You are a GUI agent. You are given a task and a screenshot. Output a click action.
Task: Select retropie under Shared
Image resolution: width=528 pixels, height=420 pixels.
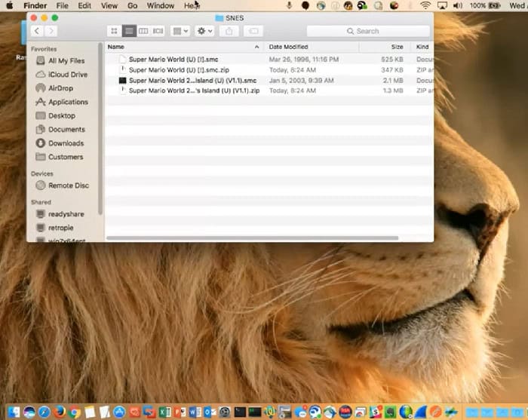click(55, 228)
